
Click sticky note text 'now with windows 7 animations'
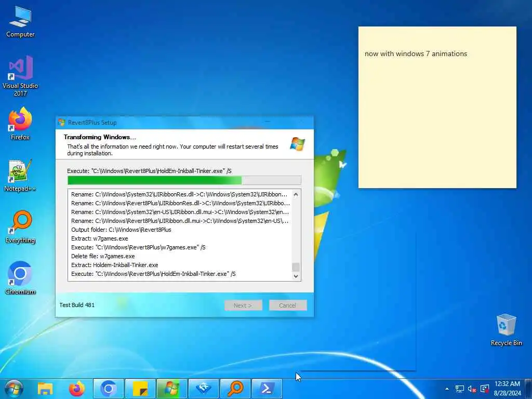pyautogui.click(x=416, y=54)
